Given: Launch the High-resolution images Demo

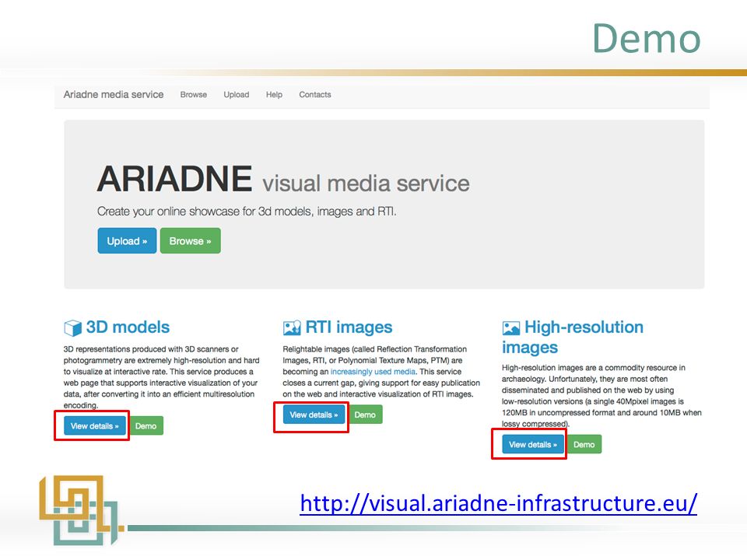Looking at the screenshot, I should [x=584, y=444].
